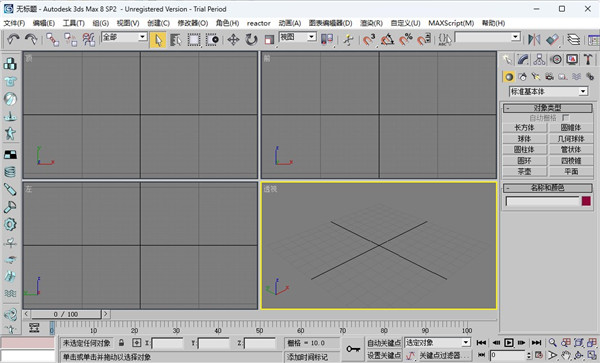Select the Shapes category icon
600x363 pixels.
[522, 77]
